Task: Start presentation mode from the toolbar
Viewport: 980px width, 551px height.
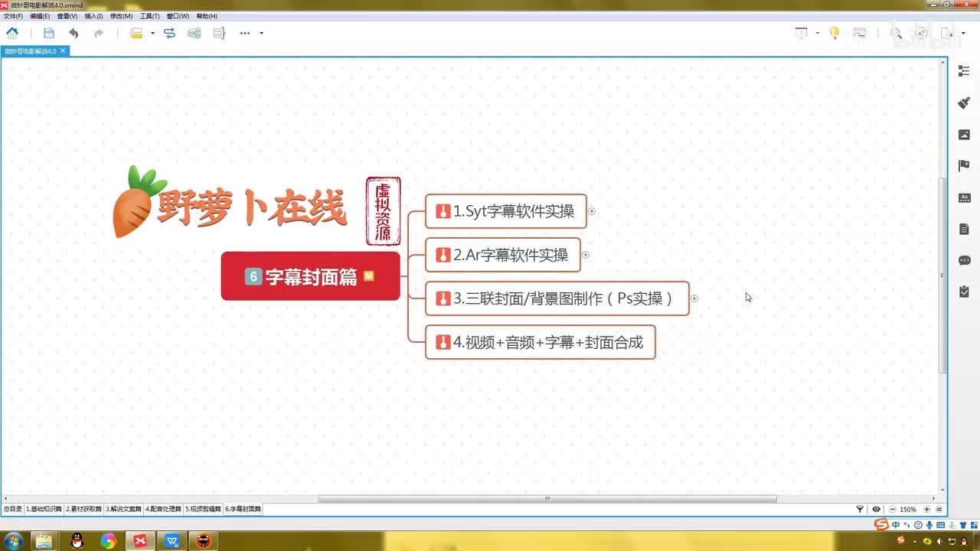Action: click(802, 33)
